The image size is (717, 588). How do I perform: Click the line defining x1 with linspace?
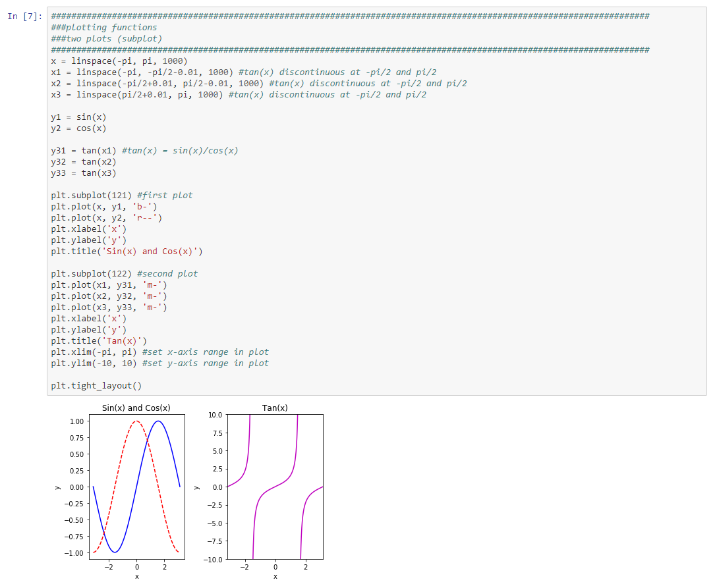(x=244, y=72)
